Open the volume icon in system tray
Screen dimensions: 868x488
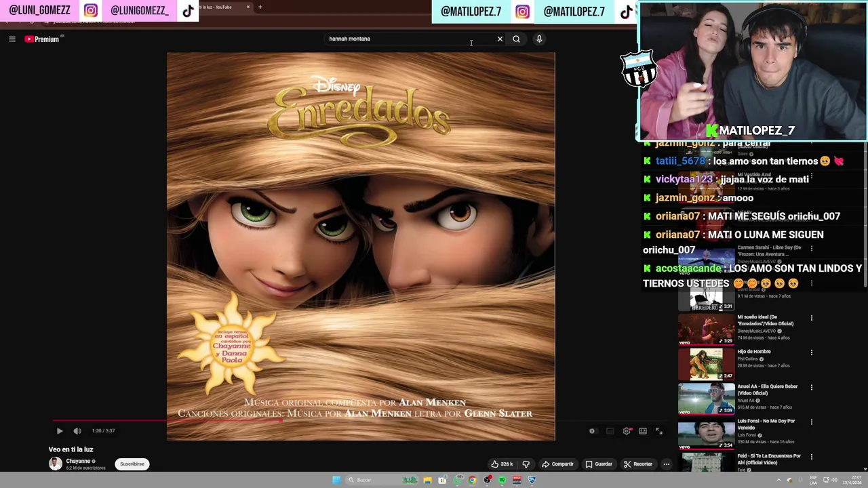pos(834,480)
